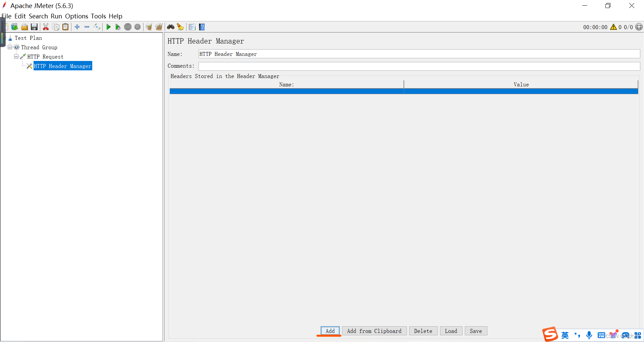Viewport: 644px width, 342px height.
Task: Open Sogou soft keyboard icon
Action: click(601, 335)
